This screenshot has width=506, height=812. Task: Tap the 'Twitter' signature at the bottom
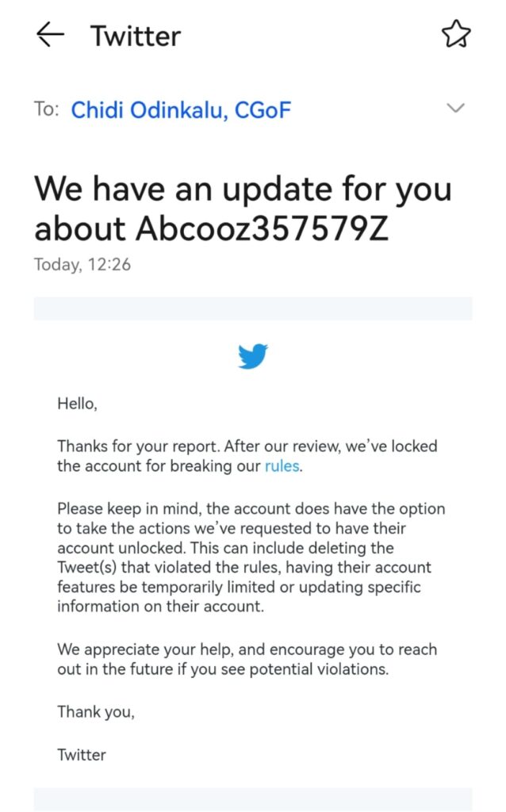[82, 755]
